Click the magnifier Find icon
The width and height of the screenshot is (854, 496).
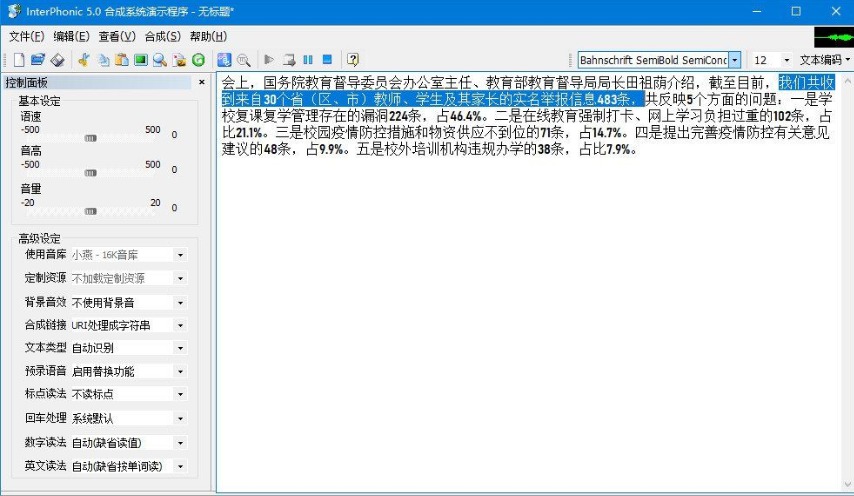coord(160,60)
